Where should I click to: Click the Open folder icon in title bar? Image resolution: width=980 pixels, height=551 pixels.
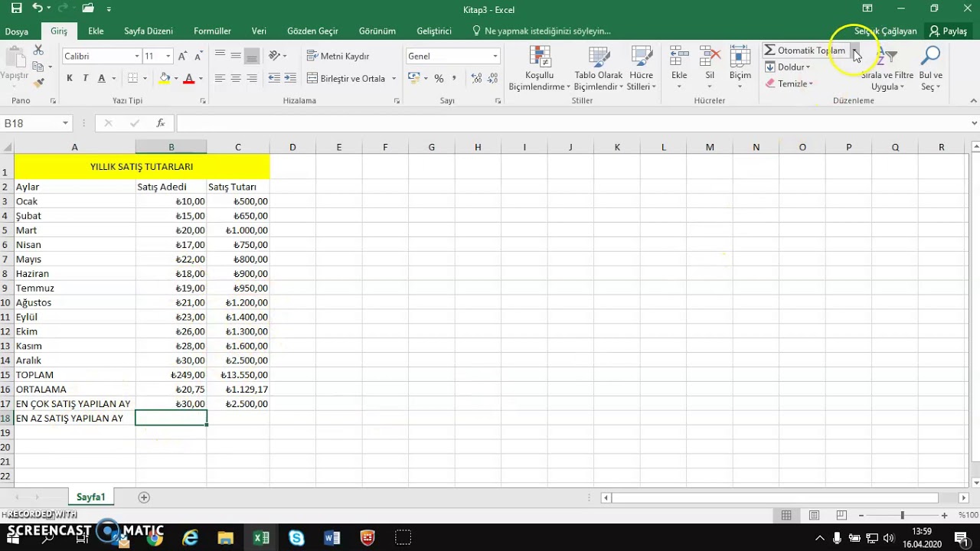point(88,9)
